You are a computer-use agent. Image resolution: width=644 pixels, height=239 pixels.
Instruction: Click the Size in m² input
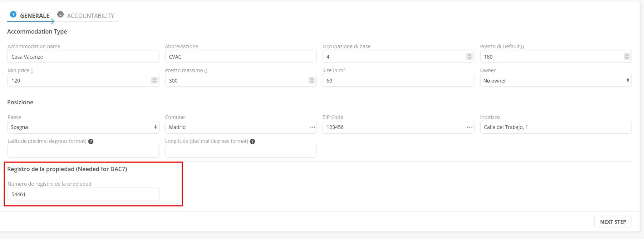(x=398, y=80)
